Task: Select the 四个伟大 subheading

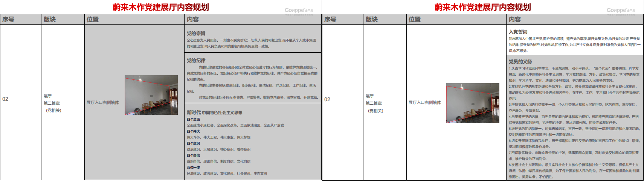Action: click(x=193, y=131)
